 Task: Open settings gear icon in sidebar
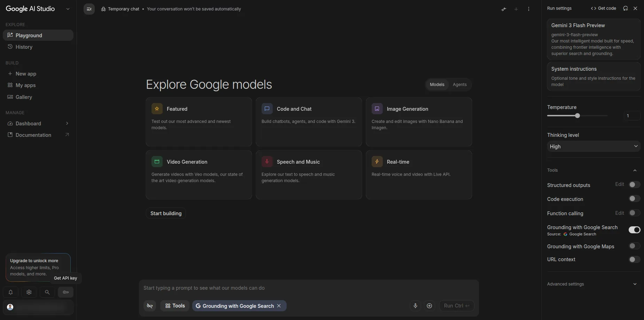tap(29, 292)
